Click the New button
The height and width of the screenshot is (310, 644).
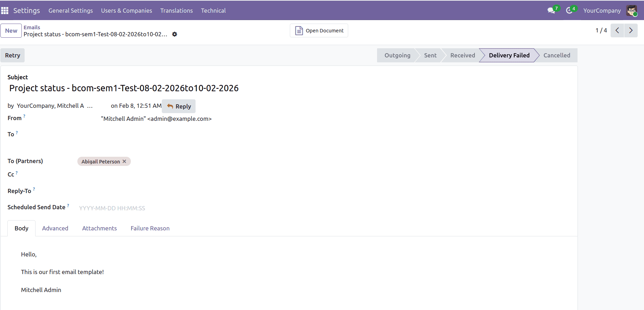click(11, 31)
